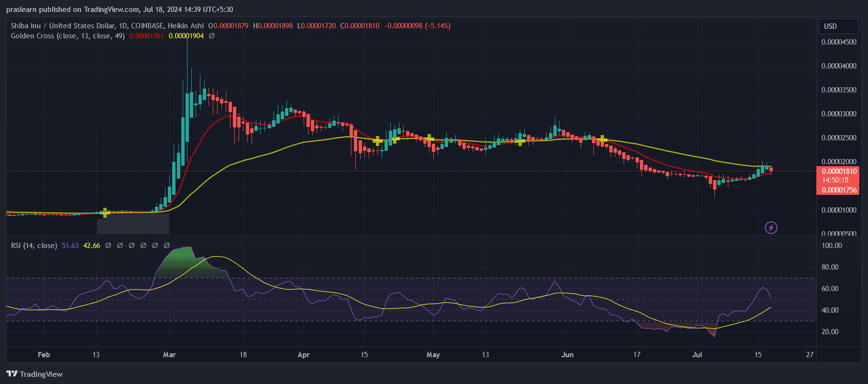
Task: Click the 27 date label on time axis
Action: [x=810, y=355]
